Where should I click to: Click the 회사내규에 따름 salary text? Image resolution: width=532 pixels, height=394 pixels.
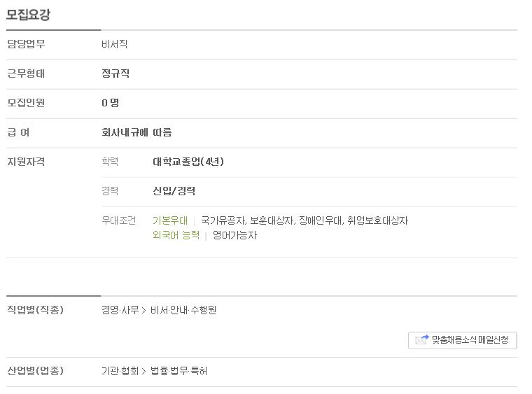click(x=136, y=132)
